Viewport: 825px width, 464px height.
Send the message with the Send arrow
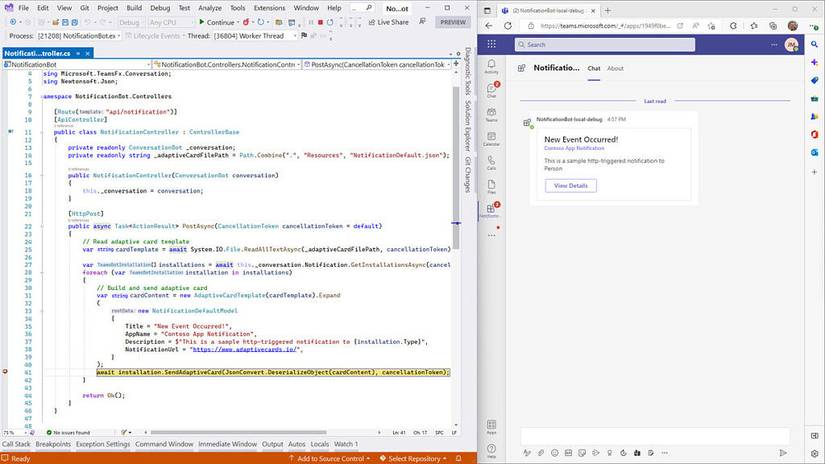tap(783, 452)
